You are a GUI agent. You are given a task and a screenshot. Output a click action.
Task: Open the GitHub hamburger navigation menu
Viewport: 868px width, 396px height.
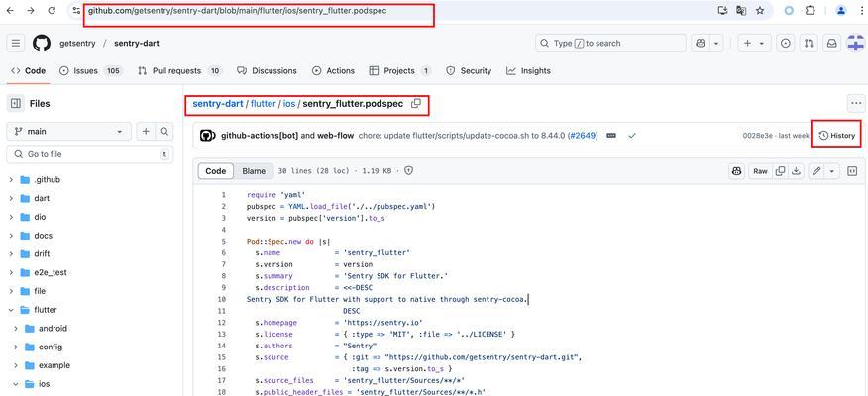coord(16,44)
